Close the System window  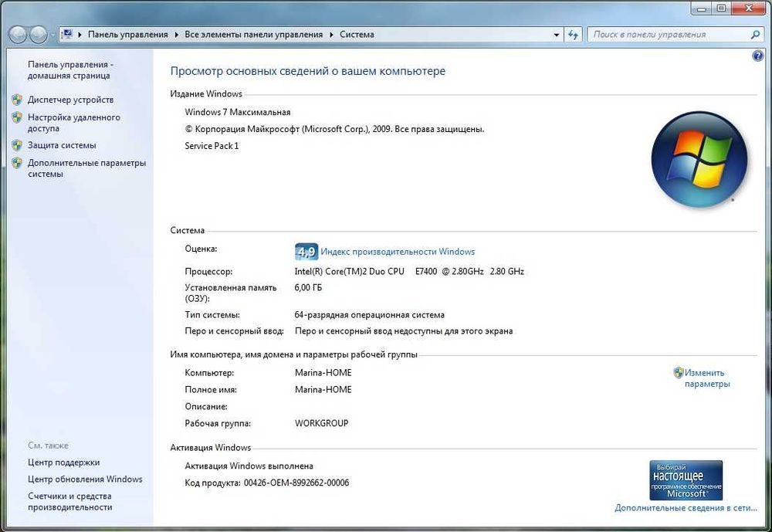pyautogui.click(x=749, y=8)
